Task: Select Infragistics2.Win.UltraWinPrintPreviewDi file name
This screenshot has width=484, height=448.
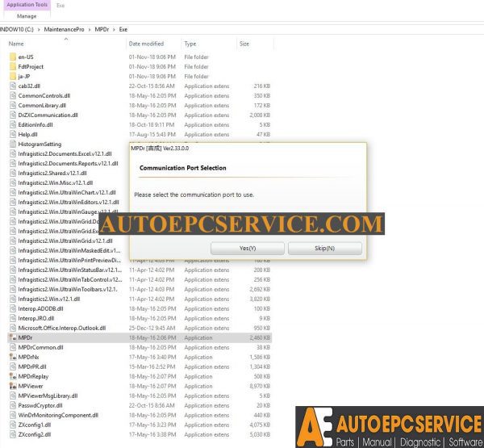Action: (69, 260)
